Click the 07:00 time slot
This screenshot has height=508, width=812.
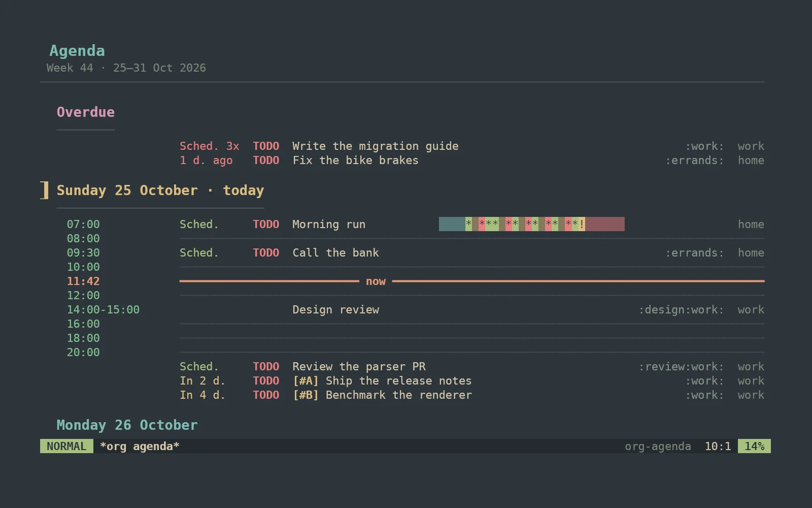click(83, 225)
